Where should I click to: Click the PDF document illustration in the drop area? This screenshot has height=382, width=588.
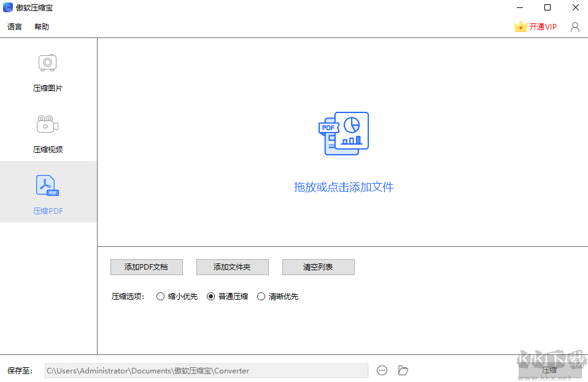coord(344,132)
